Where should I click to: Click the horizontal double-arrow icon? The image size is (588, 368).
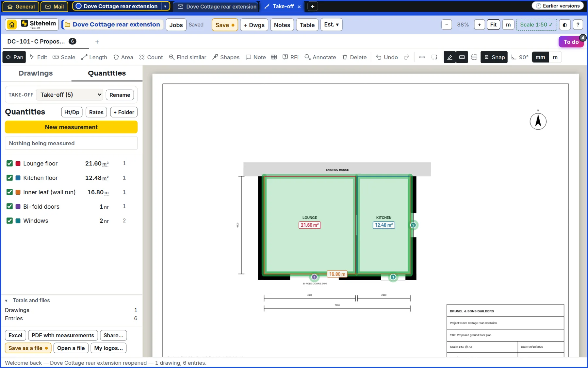422,57
